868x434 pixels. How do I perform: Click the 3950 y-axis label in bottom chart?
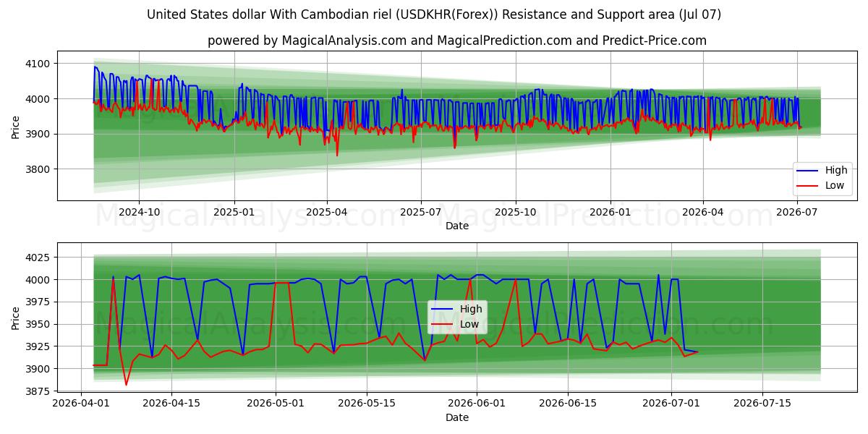click(39, 324)
